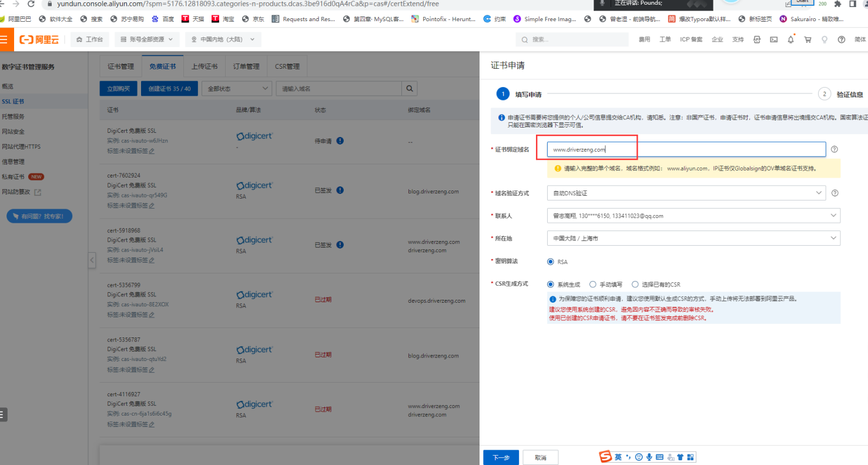Open the Aliyun hamburger navigation menu
Image resolution: width=868 pixels, height=465 pixels.
(4, 40)
